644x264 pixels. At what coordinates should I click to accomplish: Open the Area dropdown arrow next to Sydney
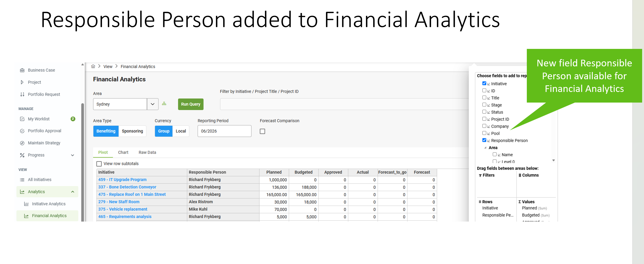pyautogui.click(x=153, y=104)
